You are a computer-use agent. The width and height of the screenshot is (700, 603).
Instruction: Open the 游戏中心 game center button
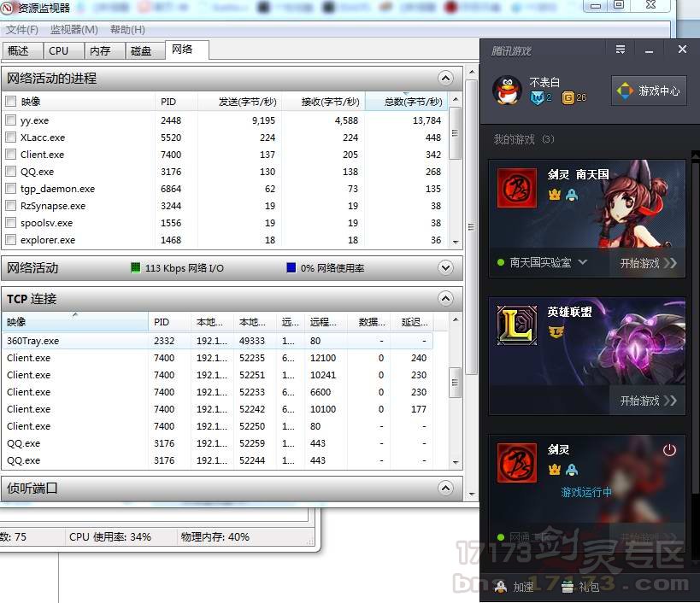point(649,91)
